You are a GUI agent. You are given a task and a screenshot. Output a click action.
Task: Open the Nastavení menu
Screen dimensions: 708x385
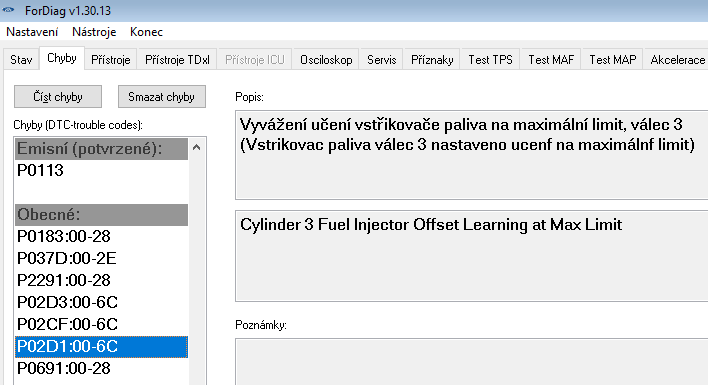[x=32, y=32]
